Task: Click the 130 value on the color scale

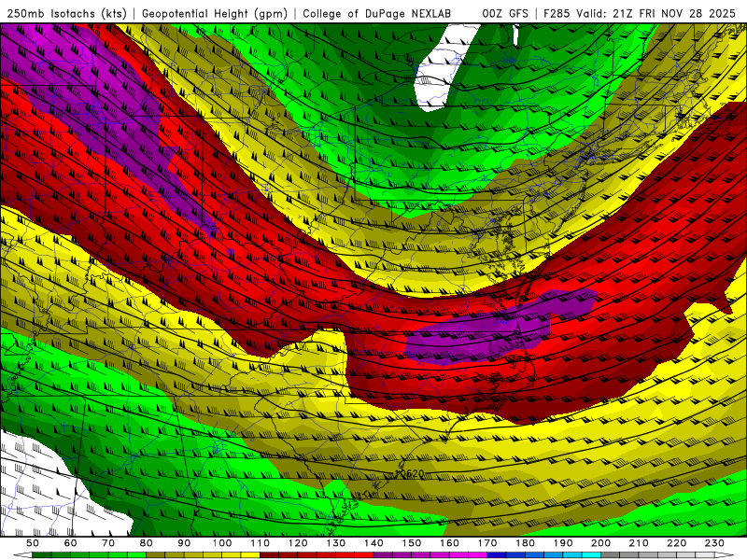Action: click(336, 543)
